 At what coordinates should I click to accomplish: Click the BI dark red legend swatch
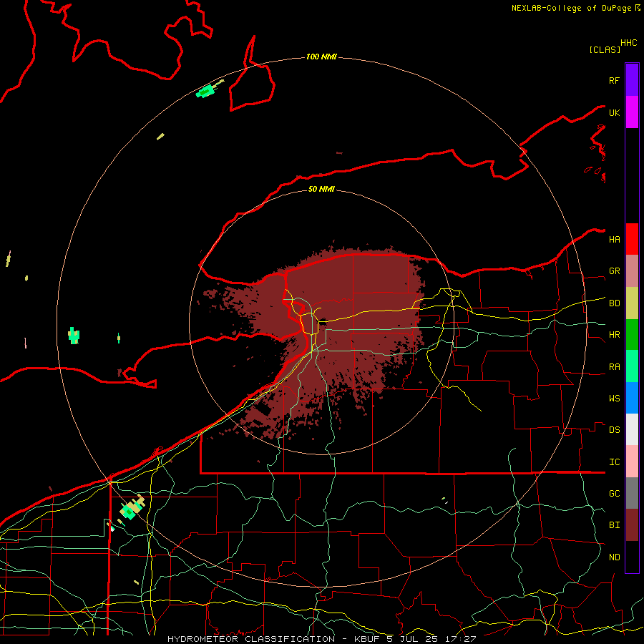(632, 525)
